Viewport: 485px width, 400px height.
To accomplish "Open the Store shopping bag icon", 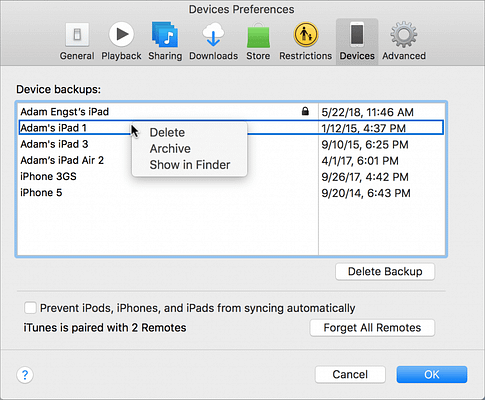I will click(x=258, y=35).
